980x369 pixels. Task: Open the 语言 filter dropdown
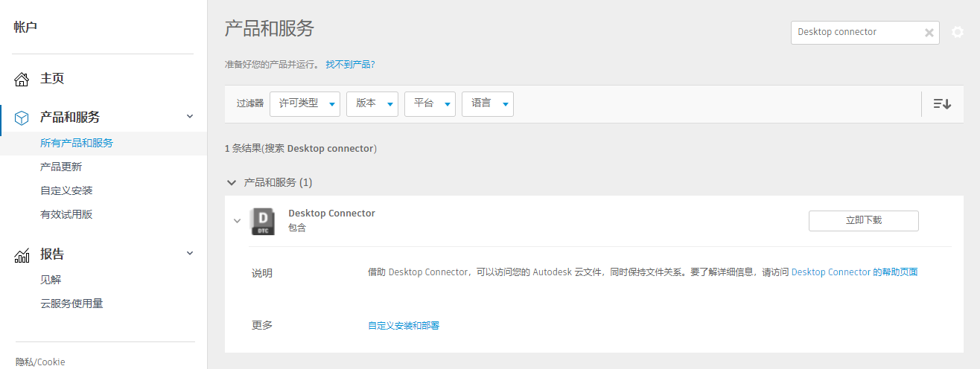point(488,103)
